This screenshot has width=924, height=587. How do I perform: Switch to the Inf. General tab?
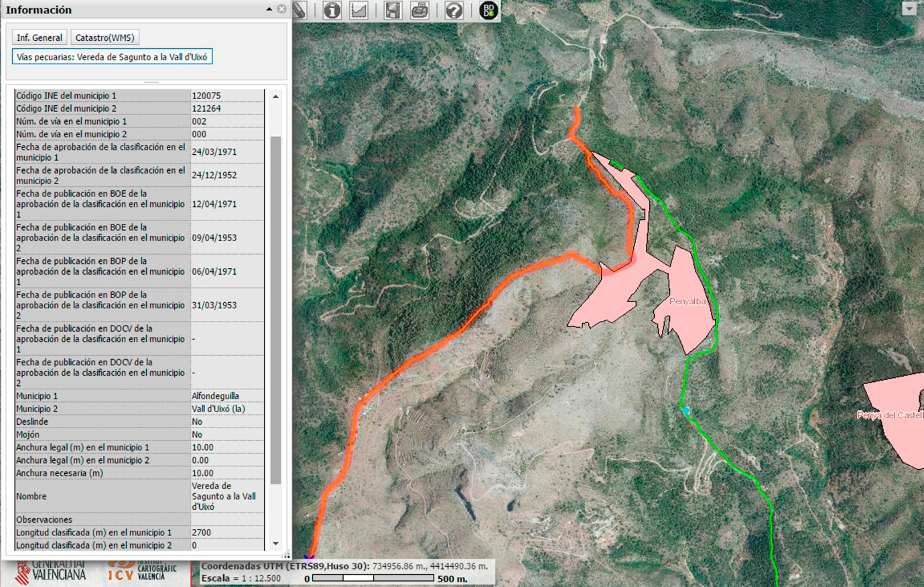40,38
